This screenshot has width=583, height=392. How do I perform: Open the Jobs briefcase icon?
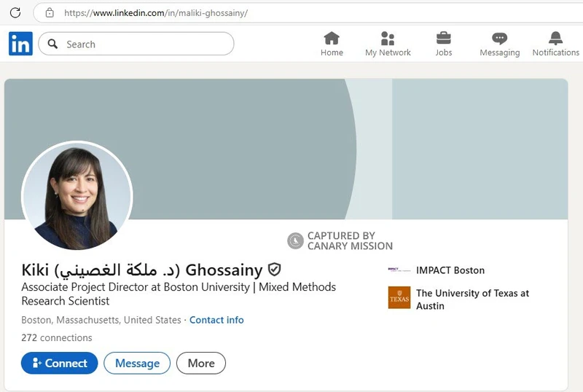pyautogui.click(x=444, y=38)
